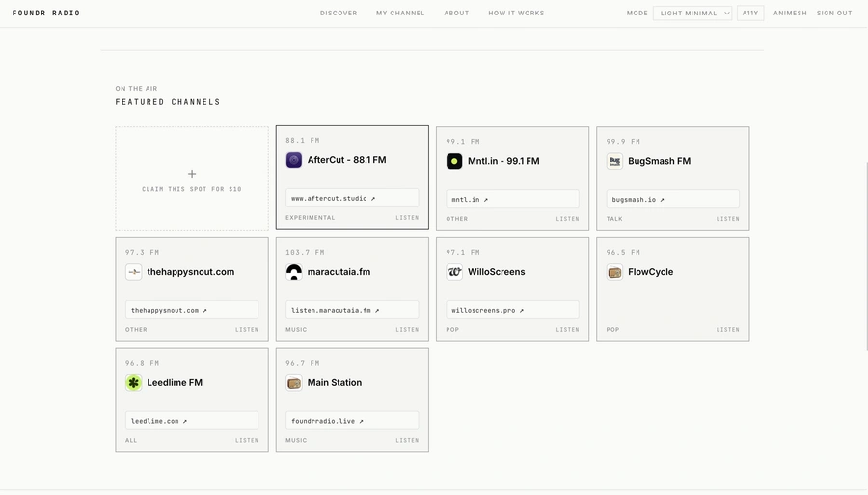Click the BugSmash FM title
This screenshot has height=495, width=868.
tap(659, 161)
